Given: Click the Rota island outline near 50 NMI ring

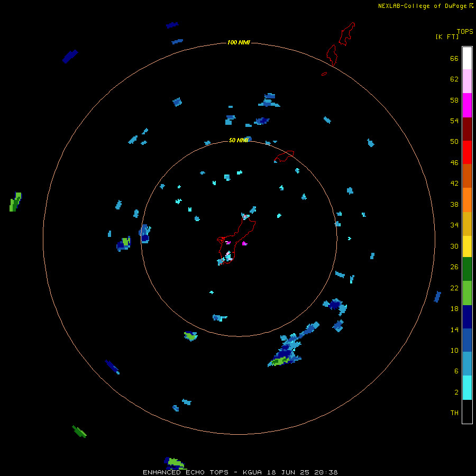Looking at the screenshot, I should pyautogui.click(x=284, y=156).
